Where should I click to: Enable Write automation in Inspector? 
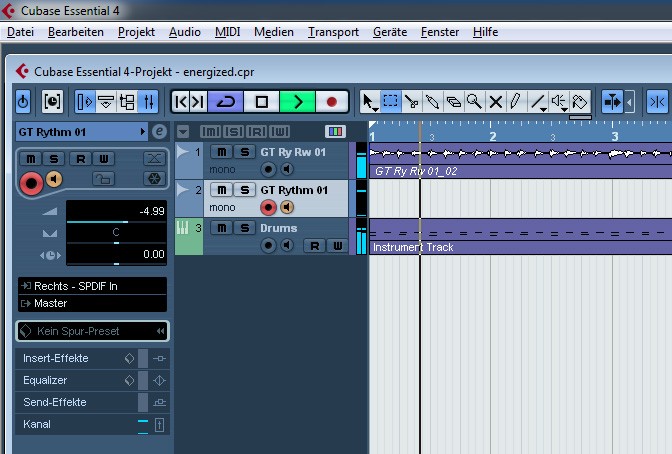(103, 159)
